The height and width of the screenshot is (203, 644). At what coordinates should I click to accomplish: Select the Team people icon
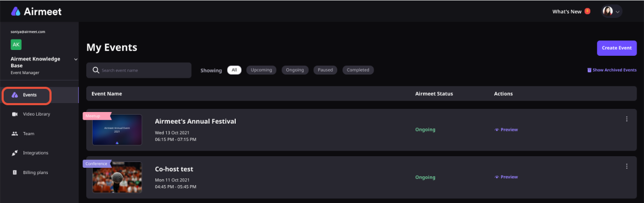[15, 134]
